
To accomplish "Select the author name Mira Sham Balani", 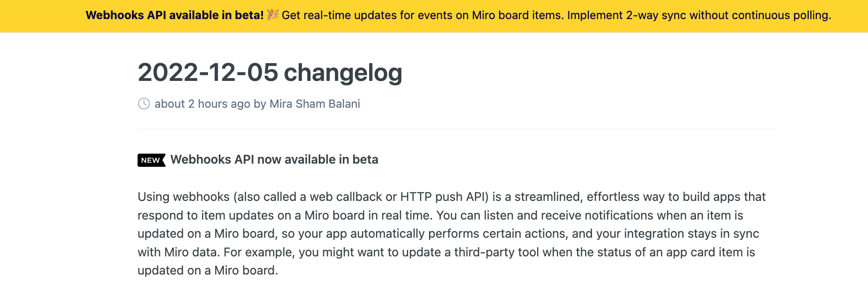I will (315, 104).
